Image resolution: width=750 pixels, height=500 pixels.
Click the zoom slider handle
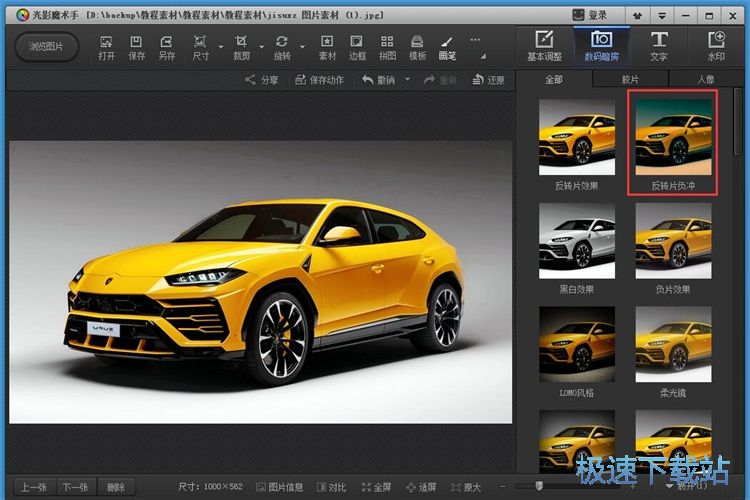point(539,486)
